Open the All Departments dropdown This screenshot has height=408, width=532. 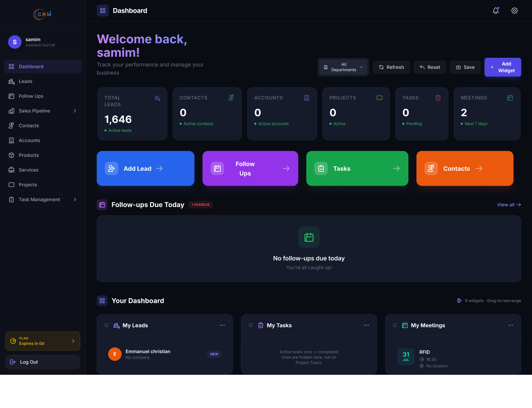pyautogui.click(x=343, y=67)
